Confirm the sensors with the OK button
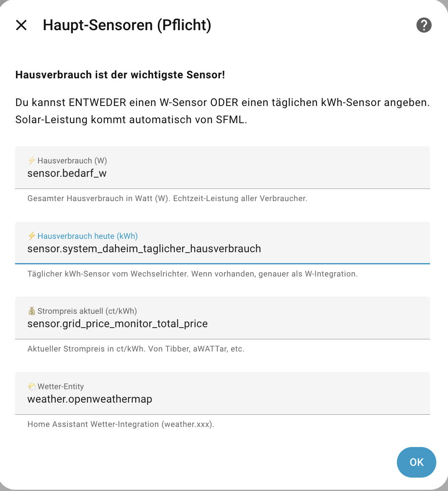The height and width of the screenshot is (491, 448). [x=417, y=462]
